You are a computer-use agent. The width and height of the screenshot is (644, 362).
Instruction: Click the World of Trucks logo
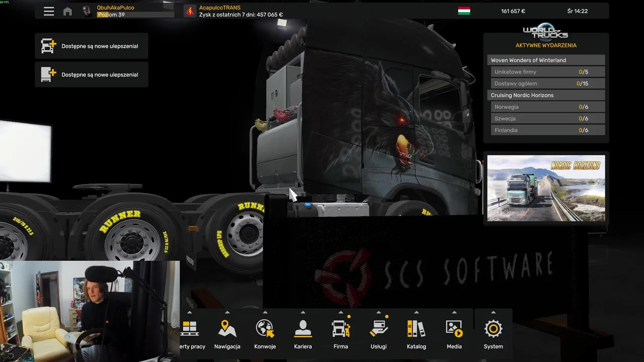[x=545, y=31]
